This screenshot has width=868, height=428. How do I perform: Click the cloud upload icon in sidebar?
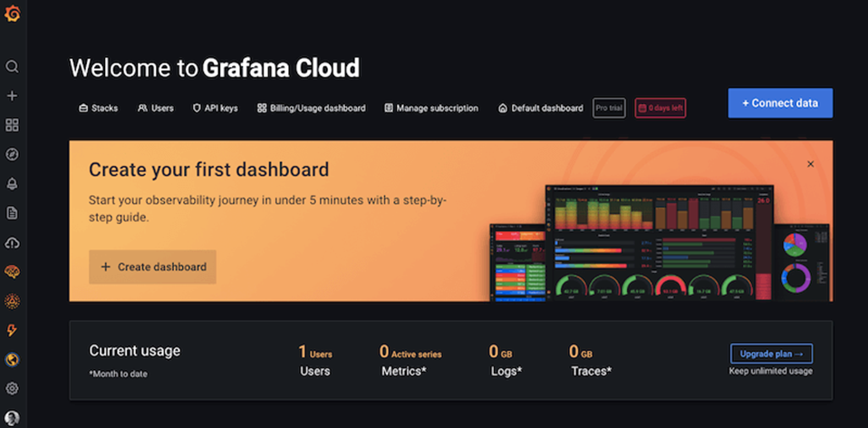pos(13,242)
